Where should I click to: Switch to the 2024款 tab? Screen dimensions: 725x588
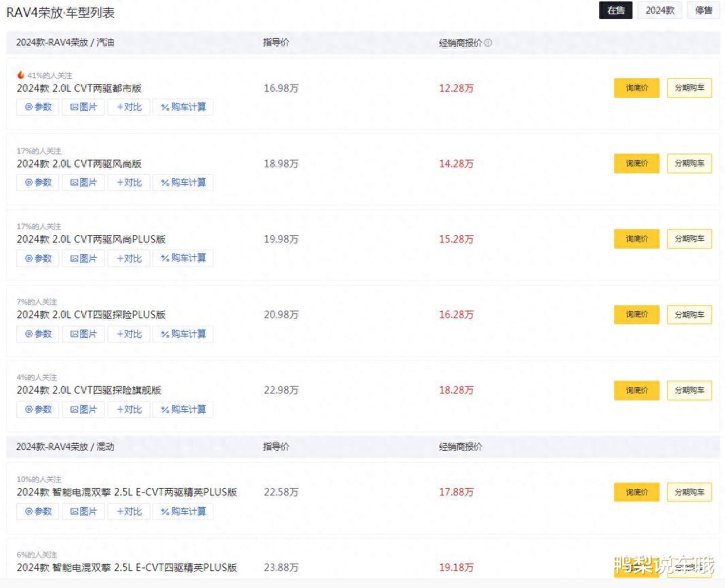coord(660,10)
